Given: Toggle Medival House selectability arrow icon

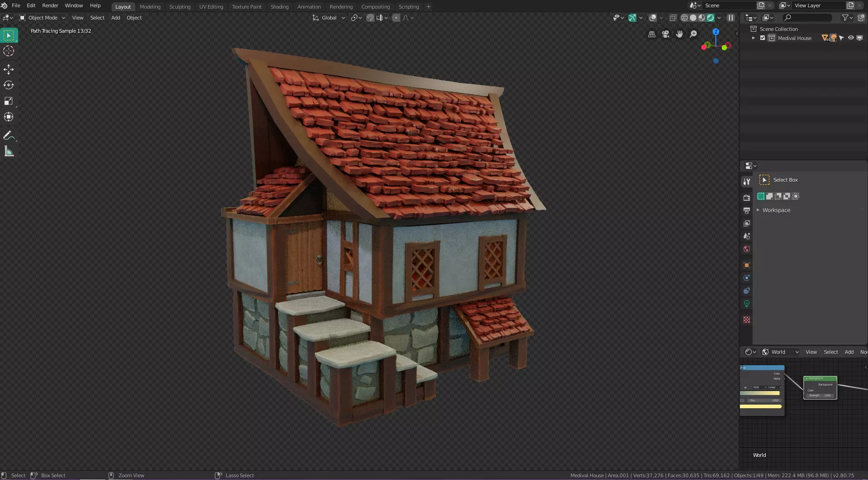Looking at the screenshot, I should [842, 38].
